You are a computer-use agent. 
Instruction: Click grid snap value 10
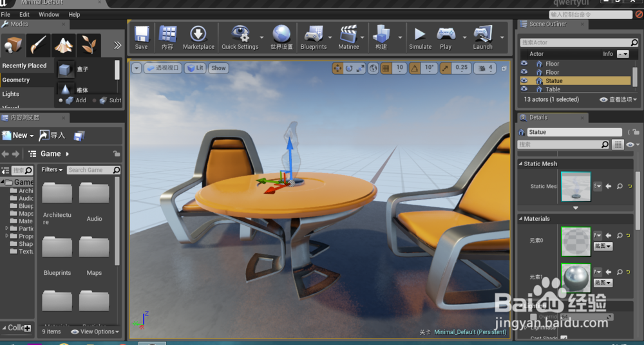400,68
